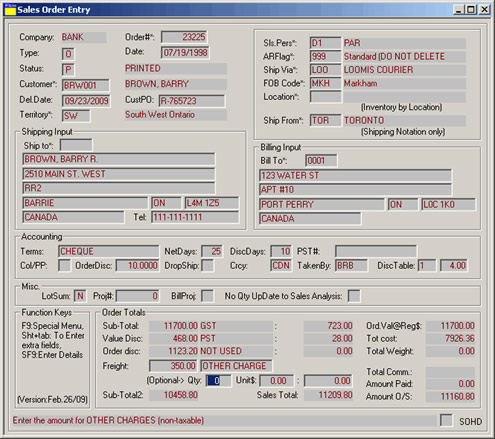The width and height of the screenshot is (495, 439).
Task: Select the Terms field showing CHEQUE
Action: click(x=109, y=251)
